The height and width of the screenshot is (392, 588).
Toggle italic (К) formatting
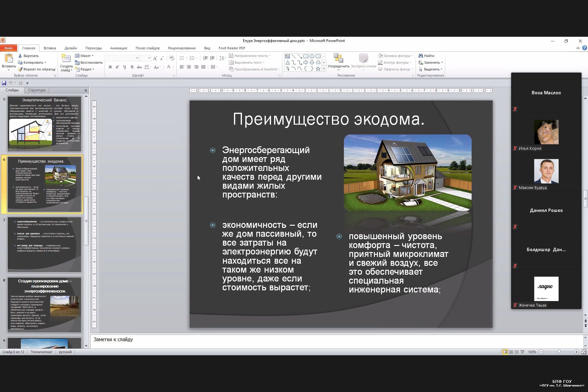[x=117, y=67]
